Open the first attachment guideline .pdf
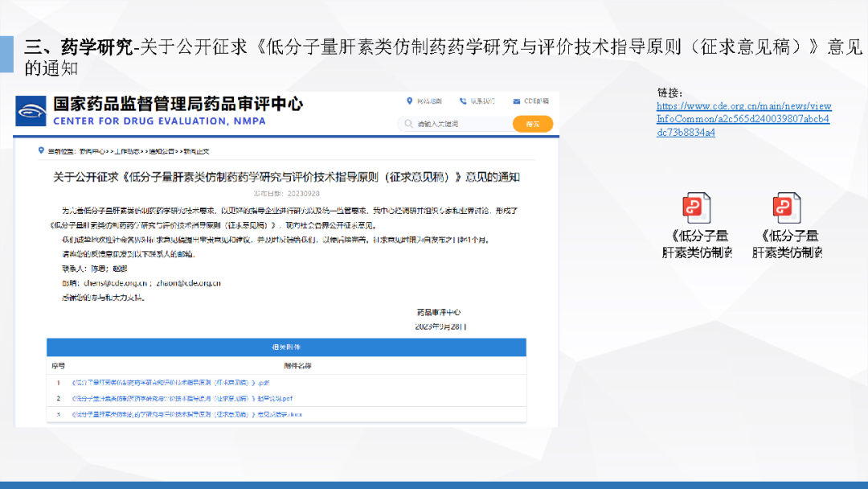The width and height of the screenshot is (868, 489). click(x=170, y=382)
